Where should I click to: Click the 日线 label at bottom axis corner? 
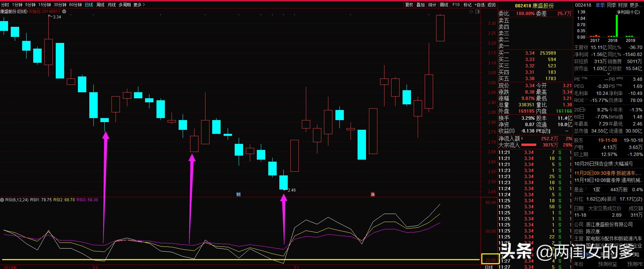coord(489,267)
